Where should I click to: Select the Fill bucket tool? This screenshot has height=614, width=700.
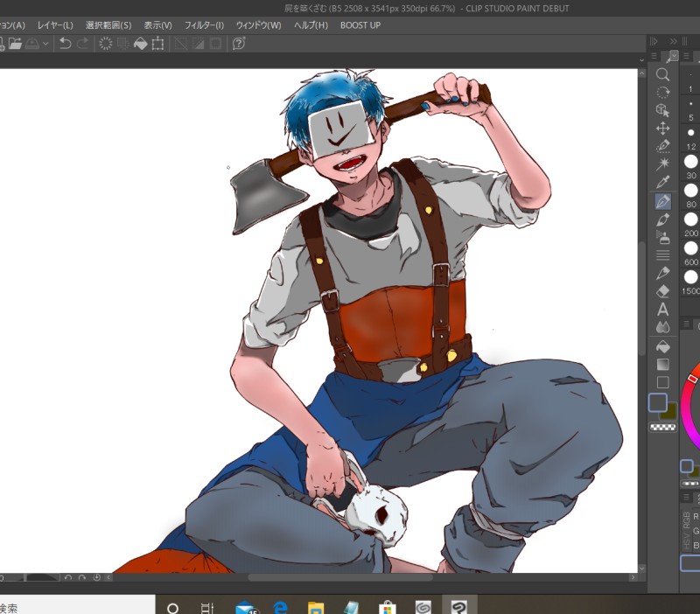(662, 345)
